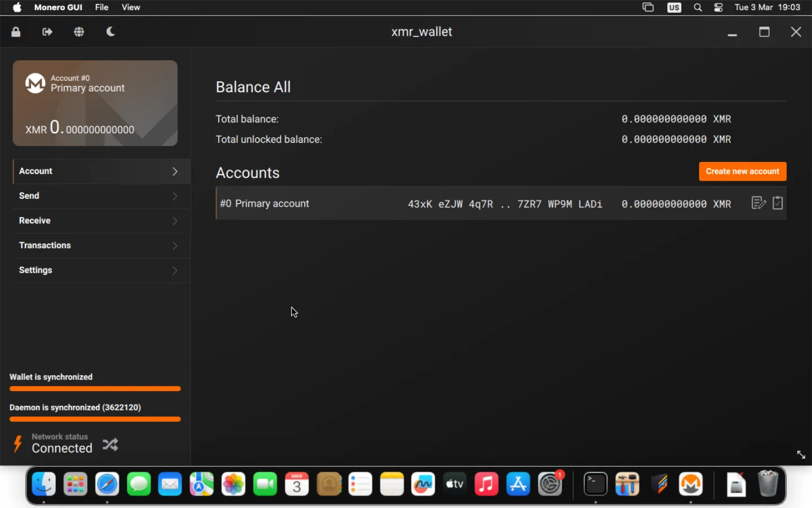This screenshot has height=508, width=812.
Task: Close this wallet via the exit icon
Action: [x=47, y=32]
